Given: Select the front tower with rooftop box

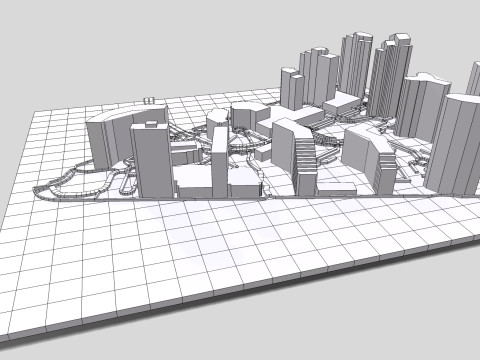Looking at the screenshot, I should (153, 159).
